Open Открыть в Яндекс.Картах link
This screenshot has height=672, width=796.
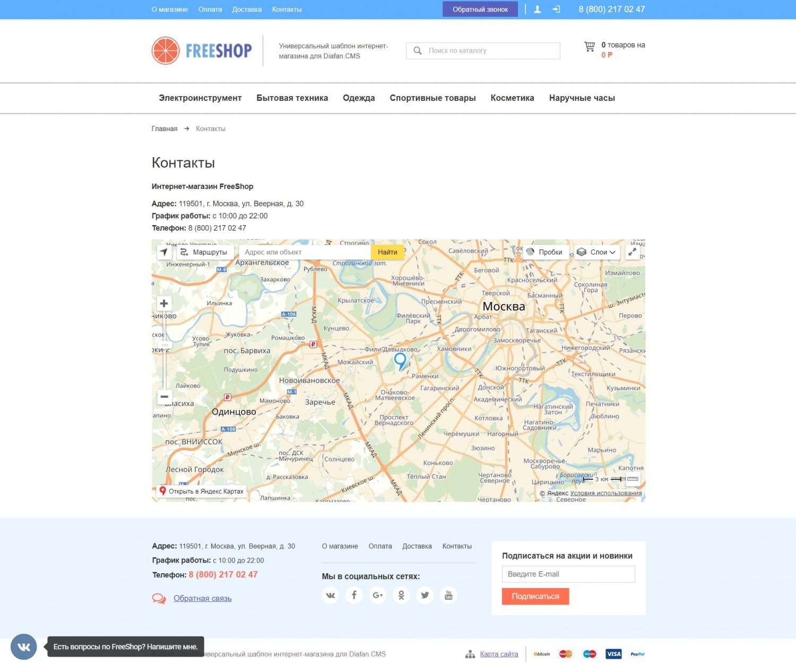tap(202, 492)
